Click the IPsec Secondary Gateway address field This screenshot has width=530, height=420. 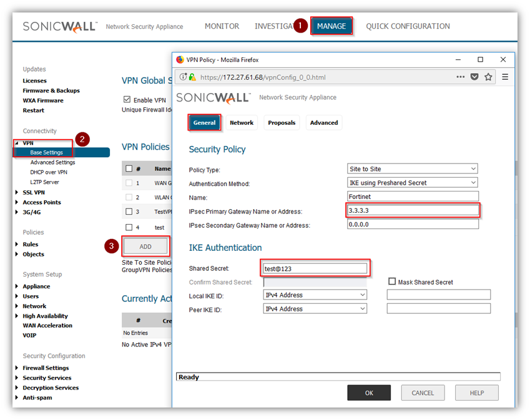413,224
